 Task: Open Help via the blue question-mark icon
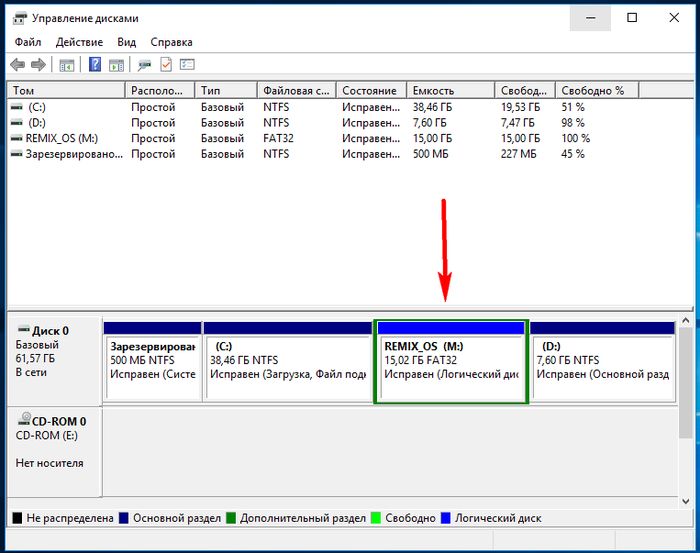point(95,65)
